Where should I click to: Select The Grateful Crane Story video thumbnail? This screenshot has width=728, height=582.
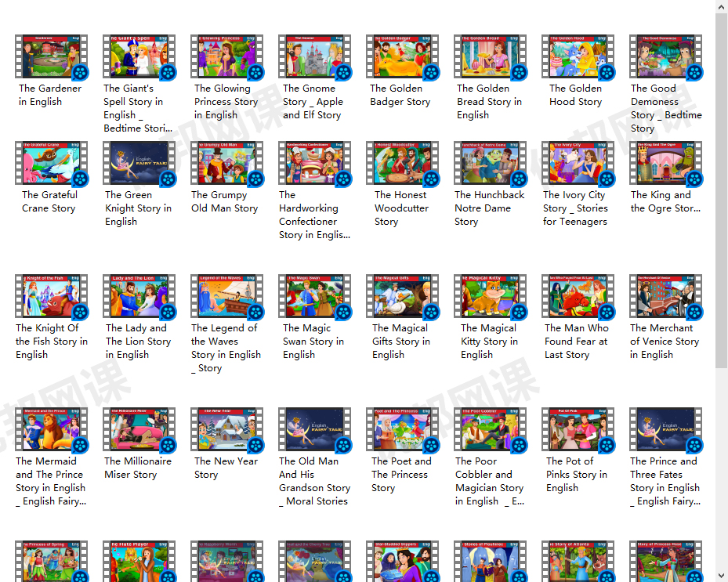tap(51, 163)
